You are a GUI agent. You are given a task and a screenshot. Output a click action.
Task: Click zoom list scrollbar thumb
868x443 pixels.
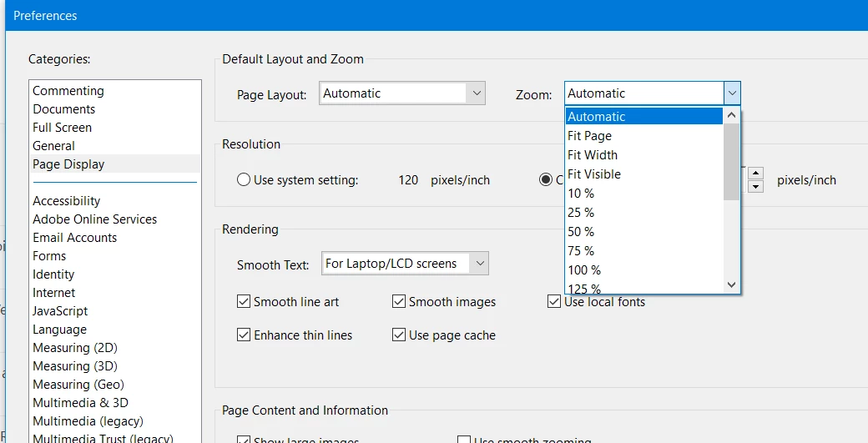731,162
